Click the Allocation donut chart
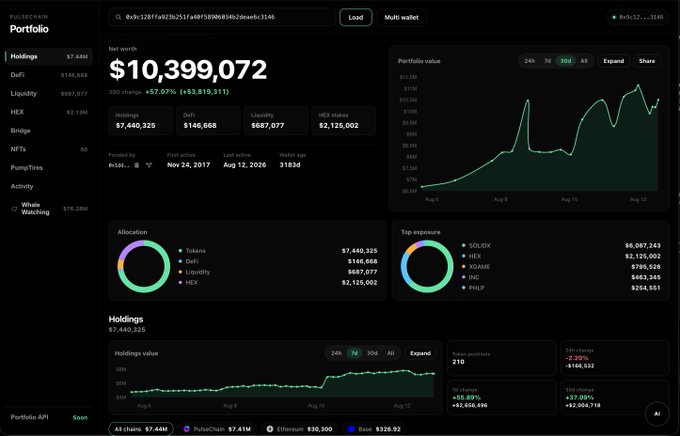Viewport: 680px width, 436px height. click(x=144, y=266)
